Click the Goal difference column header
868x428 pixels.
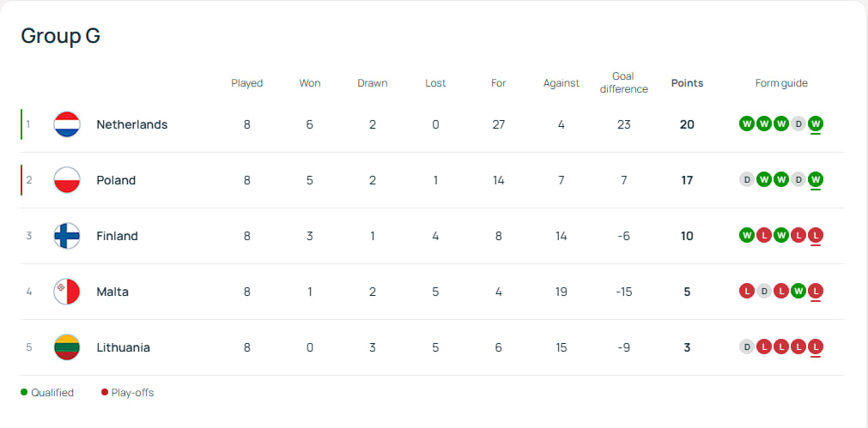point(623,83)
